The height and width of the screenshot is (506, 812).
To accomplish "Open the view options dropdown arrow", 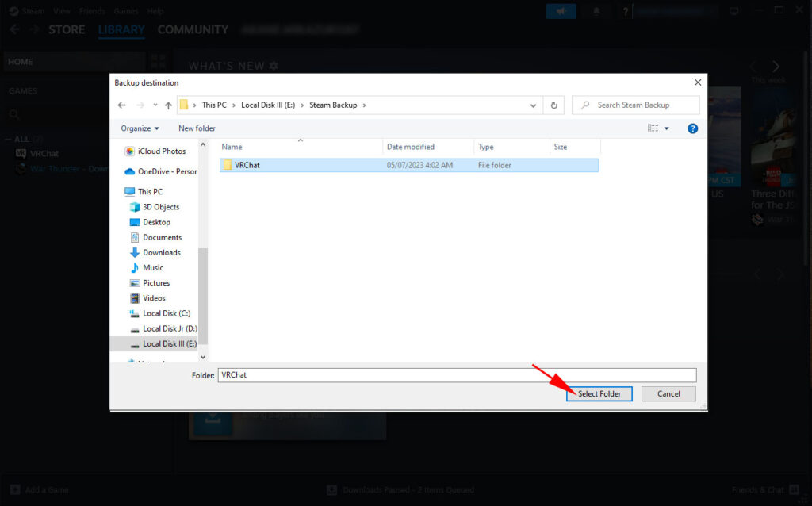I will 666,128.
